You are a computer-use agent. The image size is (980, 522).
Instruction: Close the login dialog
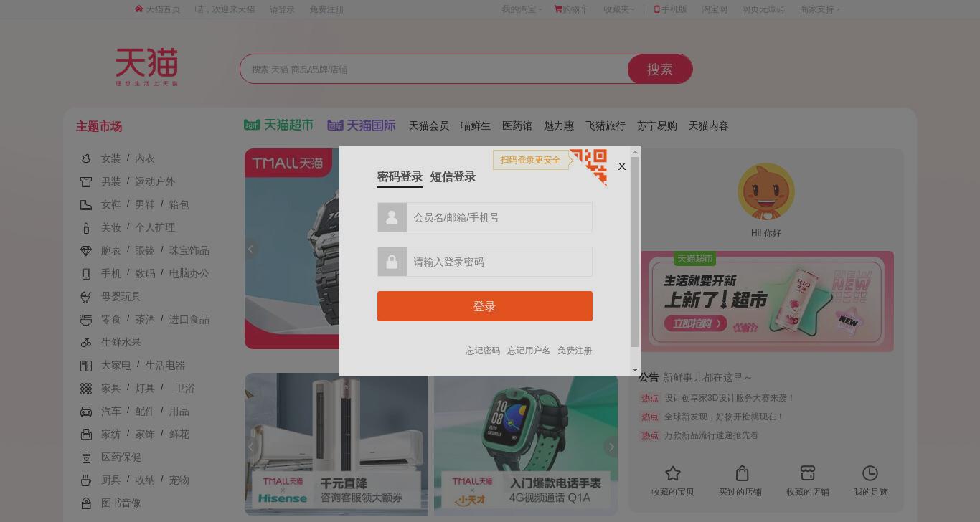pos(622,166)
